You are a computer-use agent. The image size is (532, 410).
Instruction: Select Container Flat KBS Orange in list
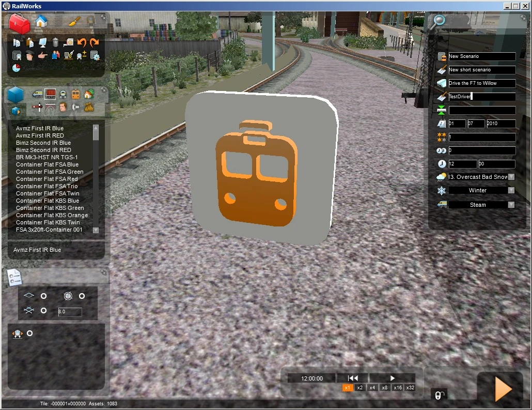[52, 215]
